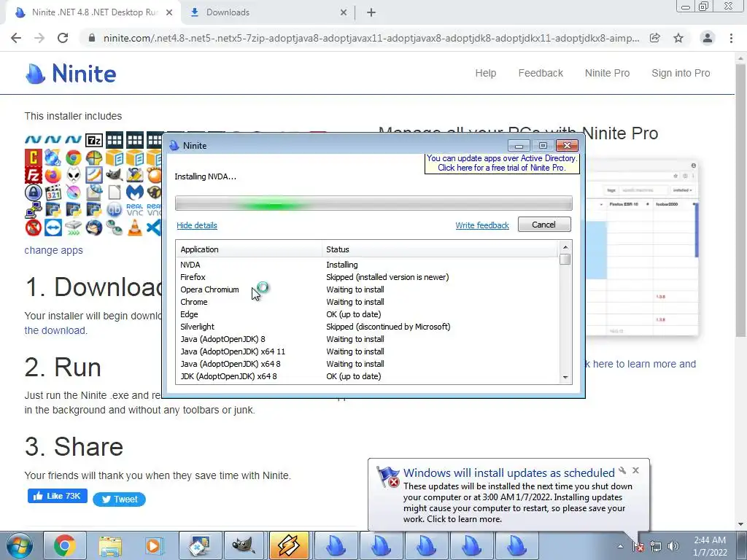Click the qBittorrent icon
The height and width of the screenshot is (560, 747).
115,210
